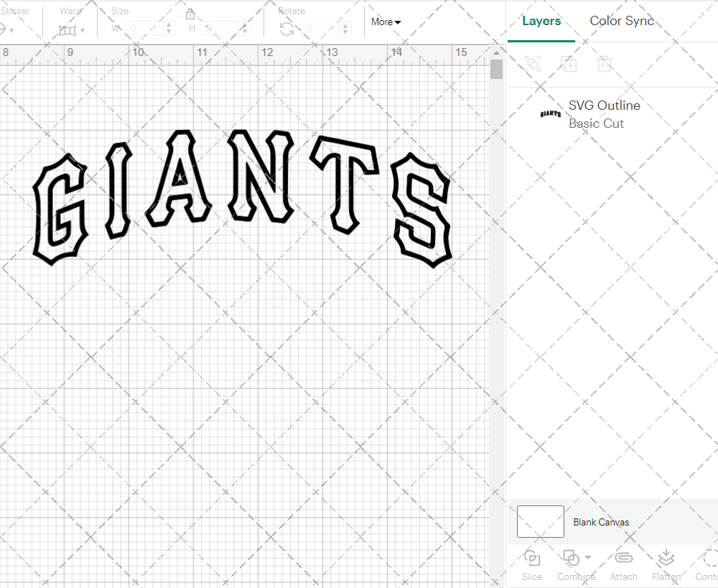The height and width of the screenshot is (588, 718).
Task: Click the height field stepper arrows
Action: (246, 29)
